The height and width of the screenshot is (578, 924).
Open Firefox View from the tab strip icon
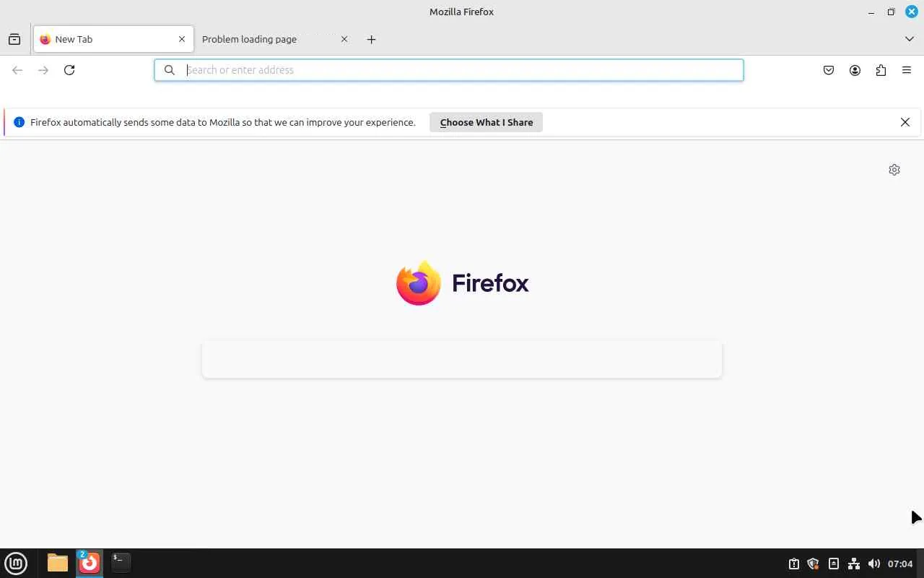[x=14, y=39]
